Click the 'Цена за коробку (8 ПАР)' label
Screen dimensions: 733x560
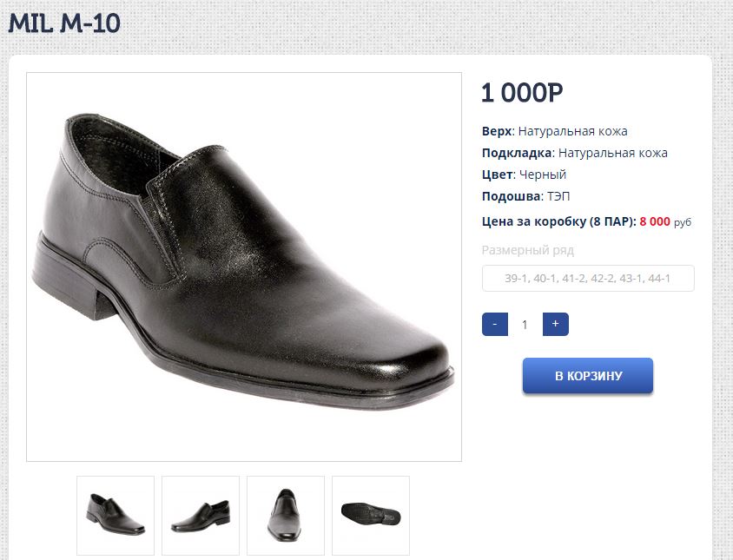coord(558,221)
